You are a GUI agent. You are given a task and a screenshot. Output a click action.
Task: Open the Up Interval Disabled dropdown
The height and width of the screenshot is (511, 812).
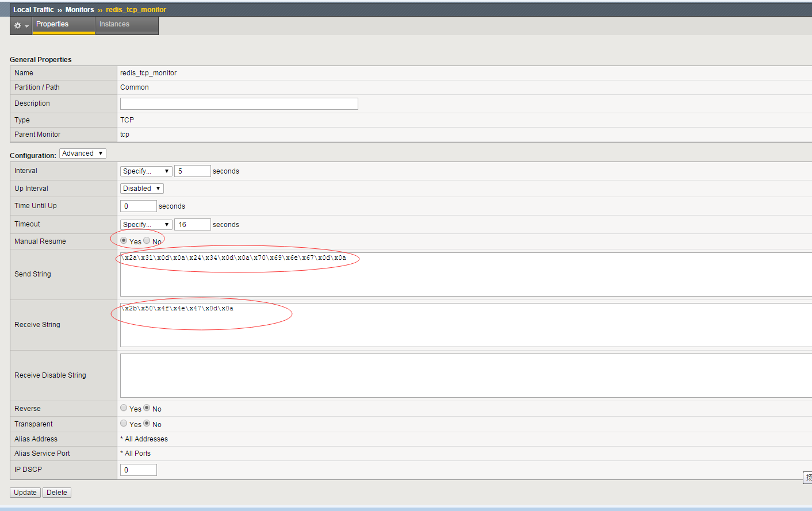(x=142, y=189)
